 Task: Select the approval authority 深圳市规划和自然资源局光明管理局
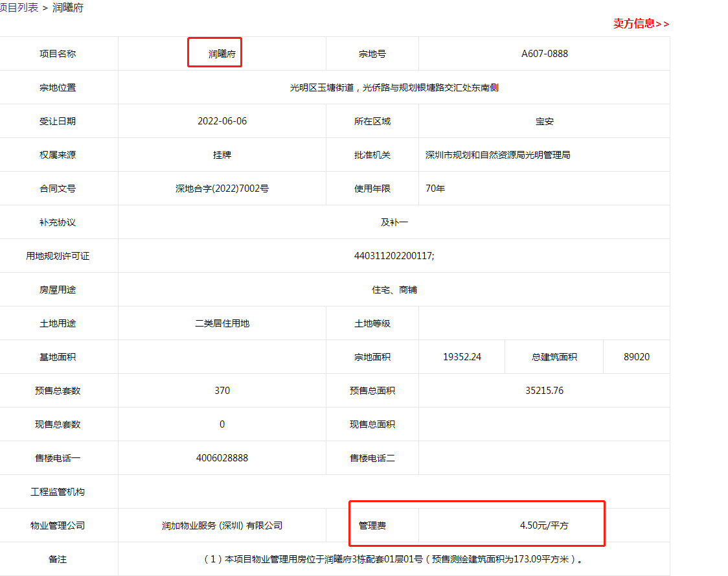(497, 155)
